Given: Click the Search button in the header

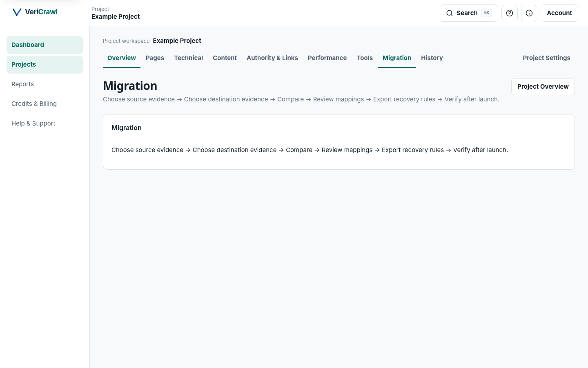Looking at the screenshot, I should [x=469, y=13].
